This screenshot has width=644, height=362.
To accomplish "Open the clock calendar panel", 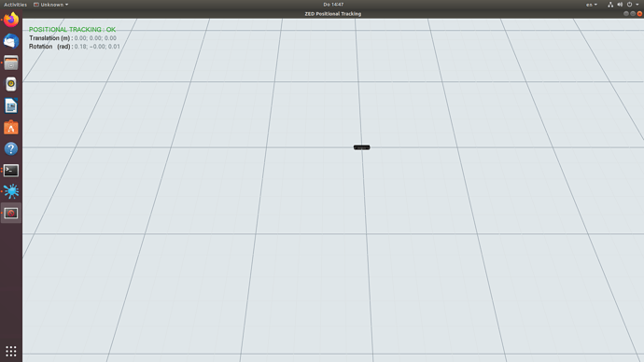I will coord(333,5).
